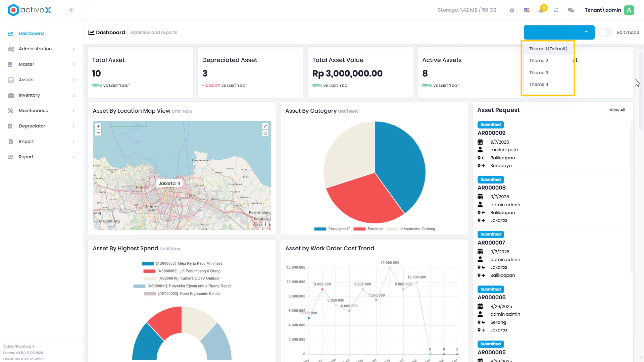Expand the Master menu chevron
This screenshot has width=644, height=362.
[73, 65]
